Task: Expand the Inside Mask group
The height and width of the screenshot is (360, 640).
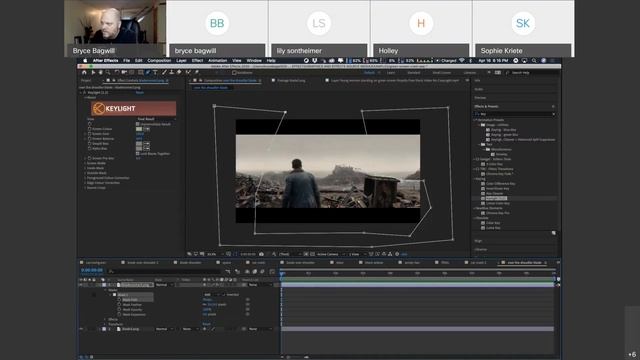Action: (x=85, y=168)
